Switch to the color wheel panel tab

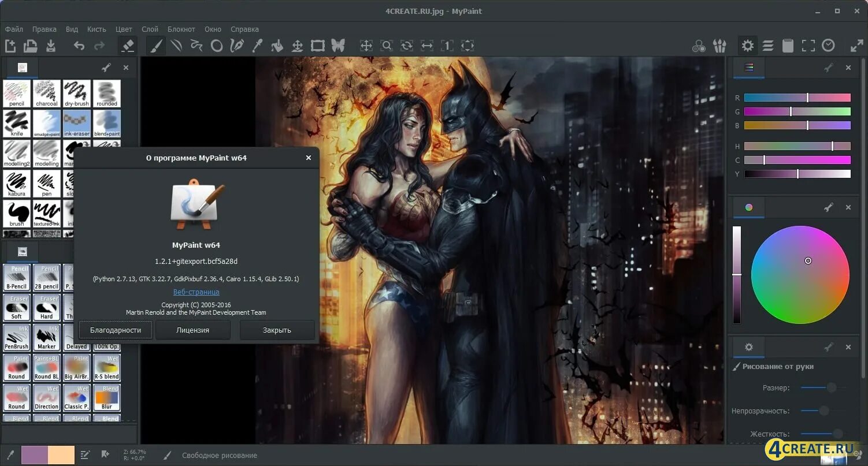point(749,207)
